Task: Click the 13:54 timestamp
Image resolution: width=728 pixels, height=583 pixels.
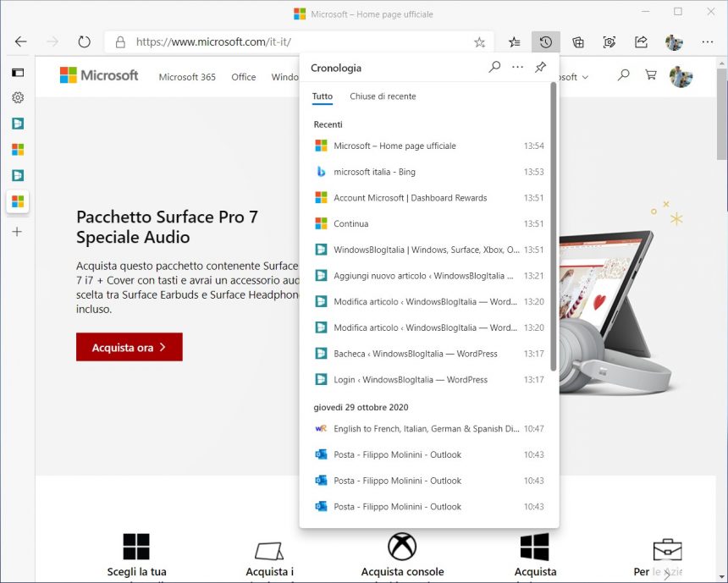Action: pyautogui.click(x=534, y=146)
